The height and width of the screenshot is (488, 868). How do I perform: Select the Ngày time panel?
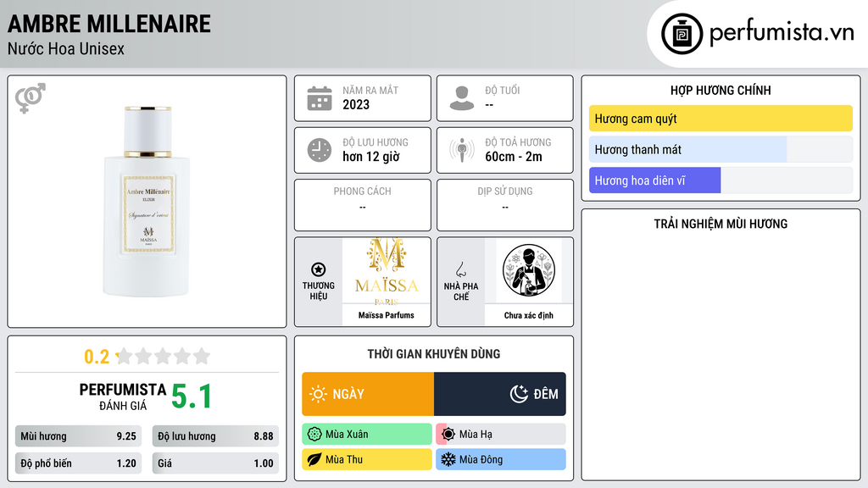[368, 394]
